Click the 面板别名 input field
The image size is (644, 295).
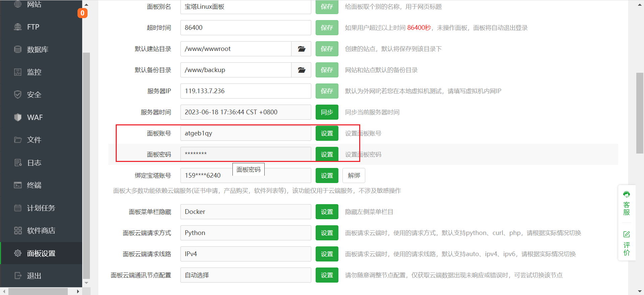(246, 7)
